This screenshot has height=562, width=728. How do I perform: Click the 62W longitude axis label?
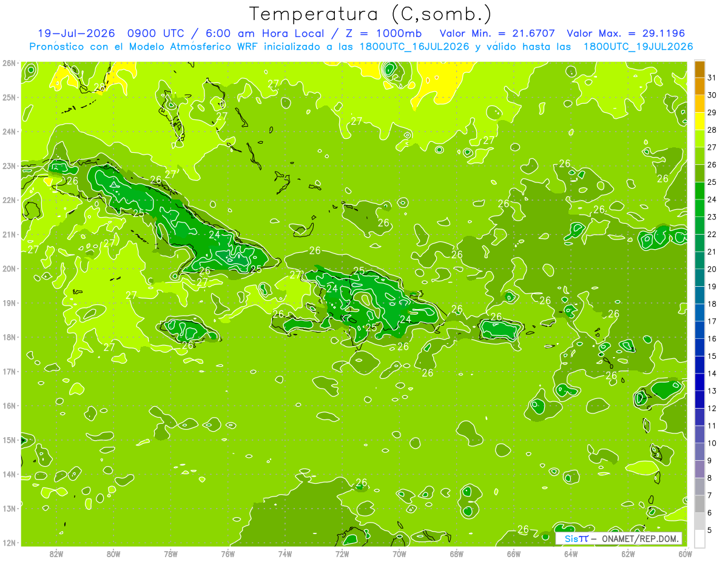[628, 554]
